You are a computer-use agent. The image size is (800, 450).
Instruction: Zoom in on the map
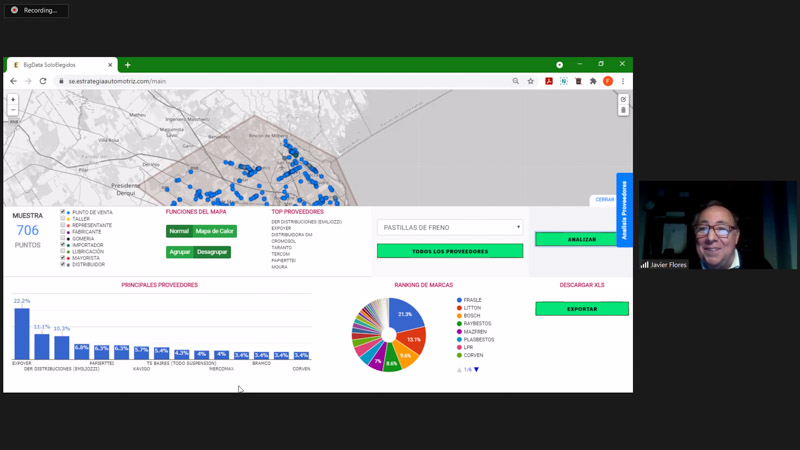(x=13, y=100)
